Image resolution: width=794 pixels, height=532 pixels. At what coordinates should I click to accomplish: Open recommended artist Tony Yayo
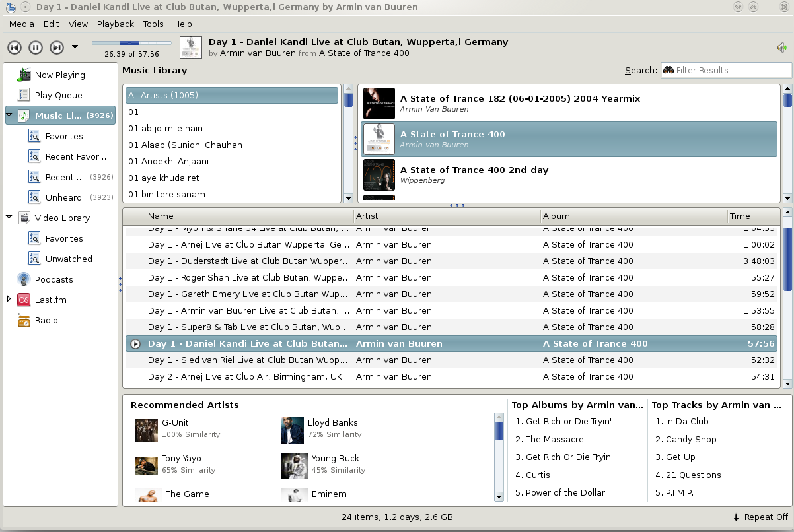pyautogui.click(x=176, y=464)
